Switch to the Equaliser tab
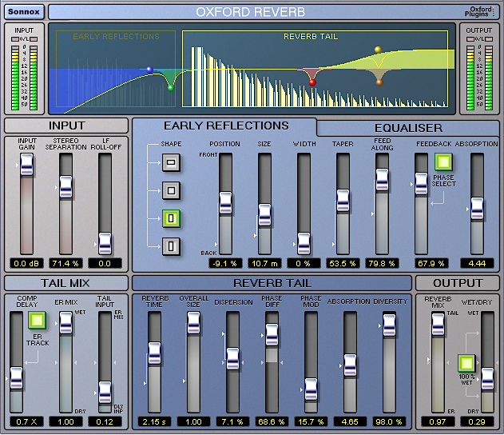Viewport: 504px width, 435px height. 408,128
